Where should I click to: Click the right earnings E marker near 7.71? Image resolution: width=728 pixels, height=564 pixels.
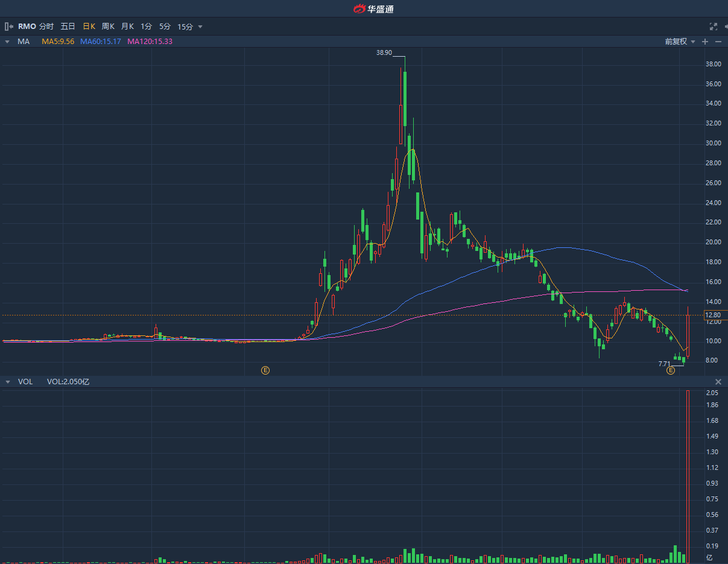coord(670,370)
